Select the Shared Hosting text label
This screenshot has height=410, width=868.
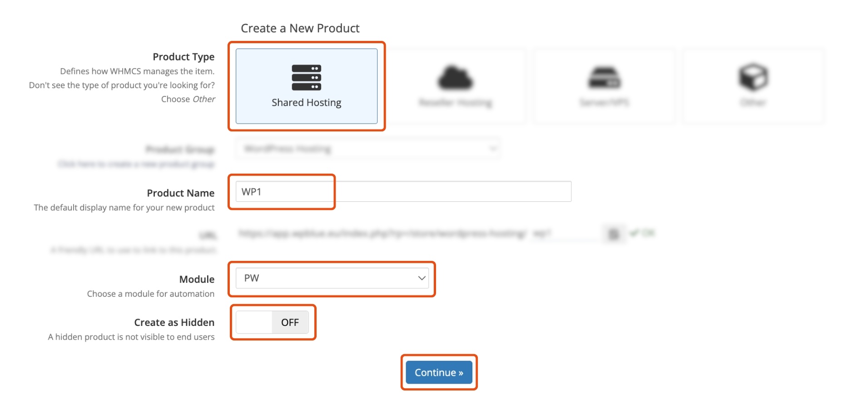click(x=306, y=103)
